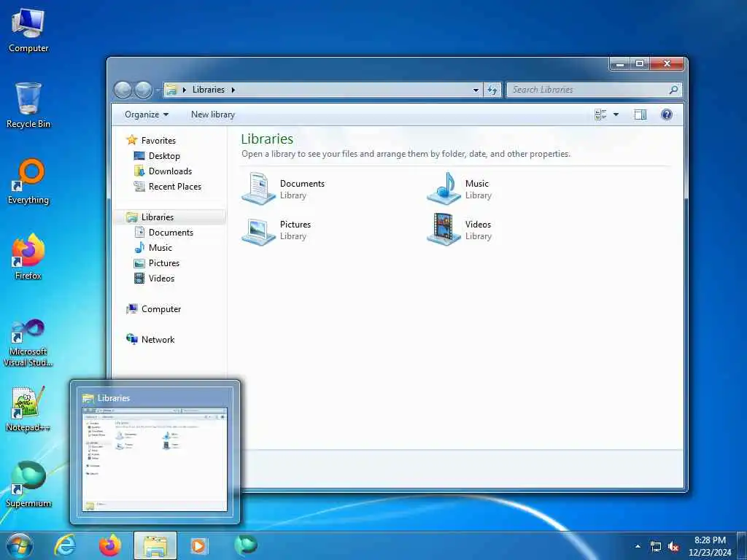
Task: Click the Libraries taskbar preview thumbnail
Action: pos(155,459)
